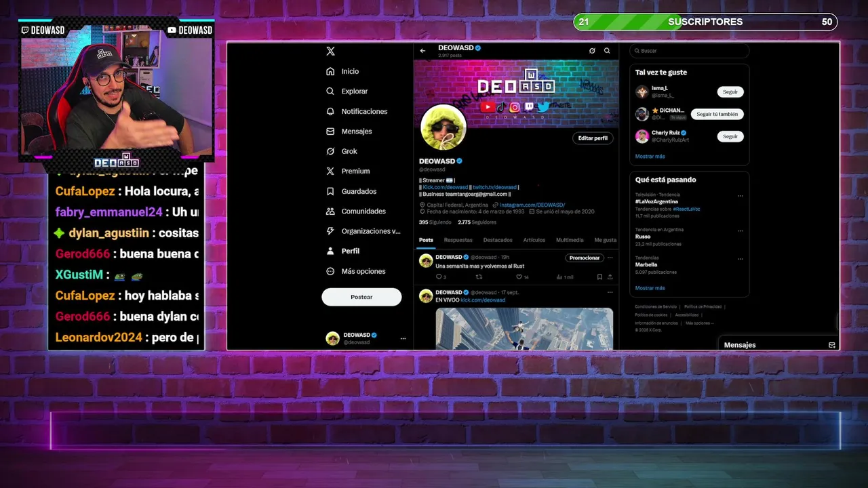This screenshot has height=488, width=868.
Task: Open options for #LaVozArgentina trend
Action: click(740, 196)
